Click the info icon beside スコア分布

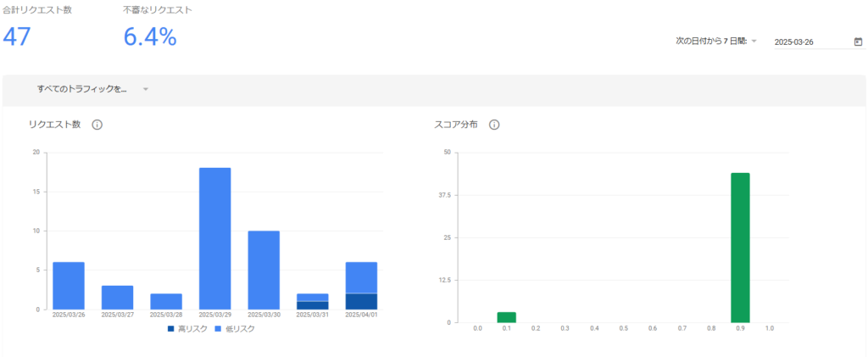[494, 125]
